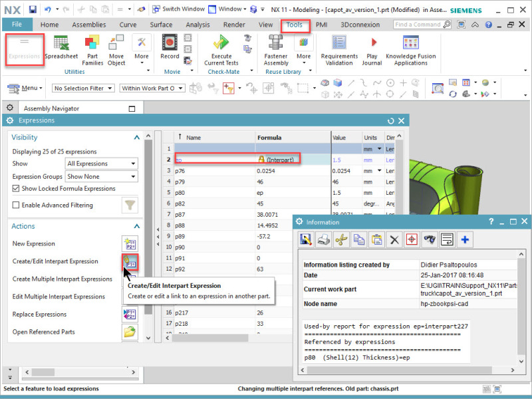Open the Spreadsheet tool
This screenshot has width=532, height=399.
tap(61, 47)
